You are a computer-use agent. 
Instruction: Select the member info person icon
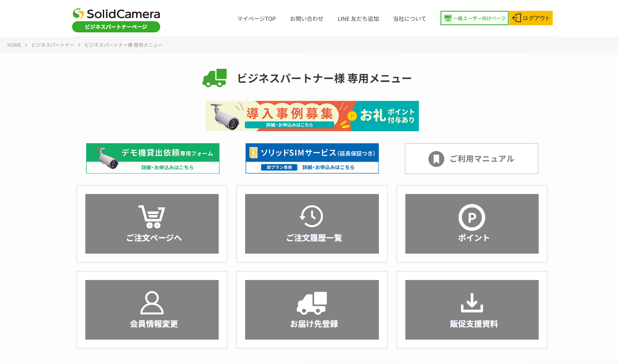pyautogui.click(x=152, y=303)
